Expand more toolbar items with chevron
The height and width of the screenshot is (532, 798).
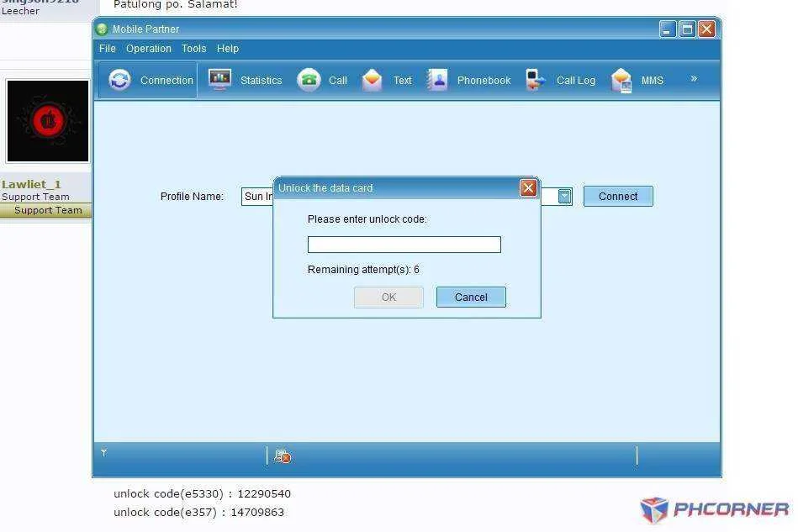tap(694, 79)
